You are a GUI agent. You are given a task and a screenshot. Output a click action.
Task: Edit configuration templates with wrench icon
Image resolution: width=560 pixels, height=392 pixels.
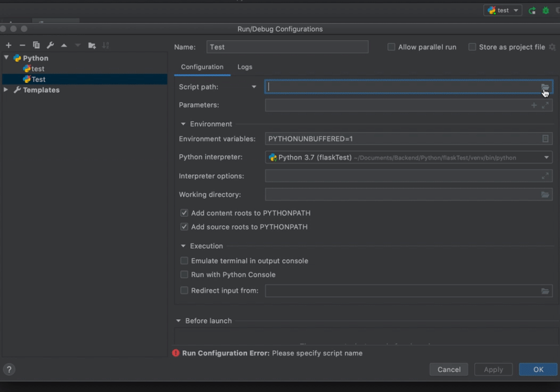coord(50,45)
